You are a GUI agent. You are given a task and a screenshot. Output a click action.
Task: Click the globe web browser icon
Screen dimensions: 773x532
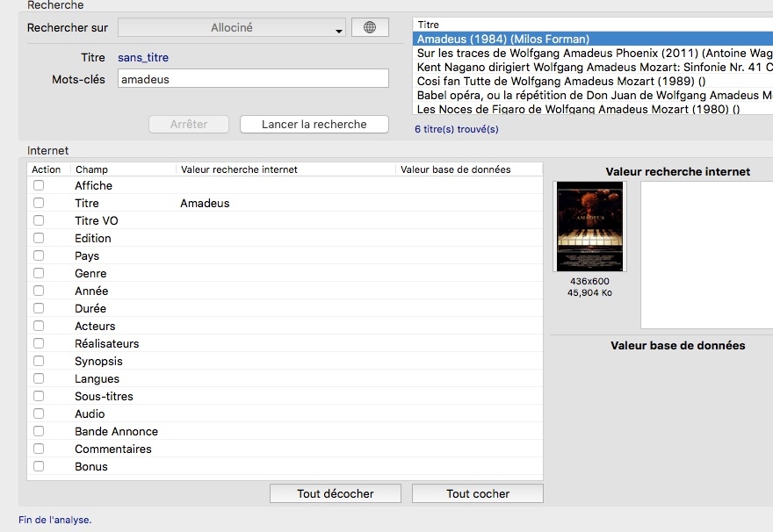[x=370, y=28]
